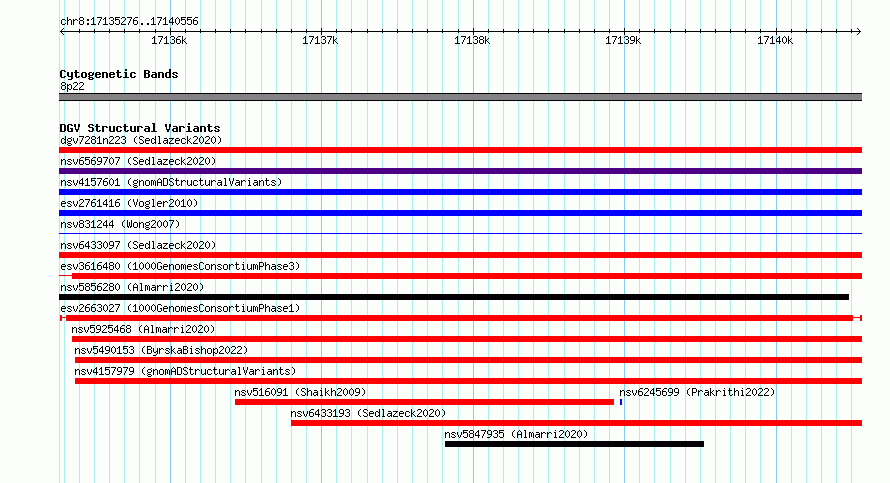Click the blue bar below nsv4157601

point(460,192)
